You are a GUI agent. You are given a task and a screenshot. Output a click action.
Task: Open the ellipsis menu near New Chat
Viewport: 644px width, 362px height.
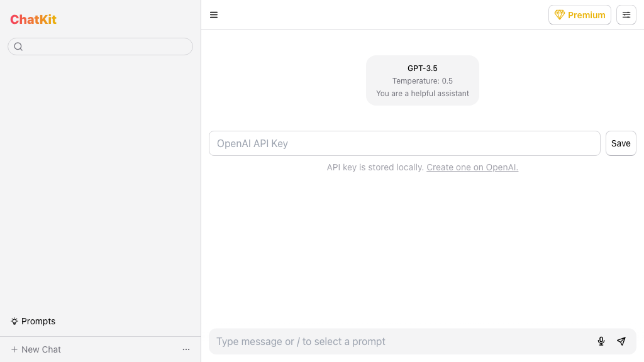coord(186,349)
